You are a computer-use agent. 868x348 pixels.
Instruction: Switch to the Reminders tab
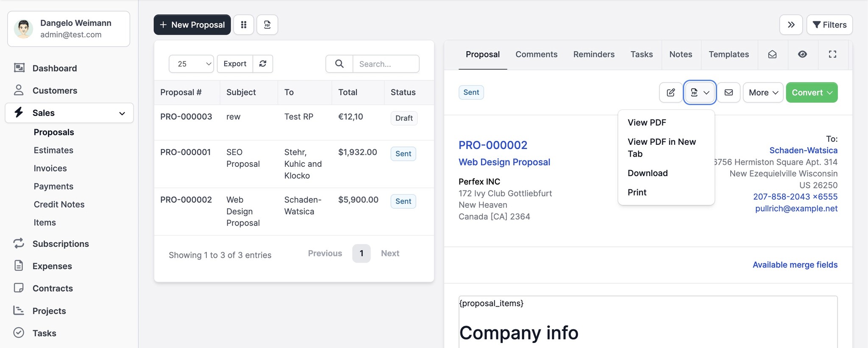pyautogui.click(x=594, y=55)
